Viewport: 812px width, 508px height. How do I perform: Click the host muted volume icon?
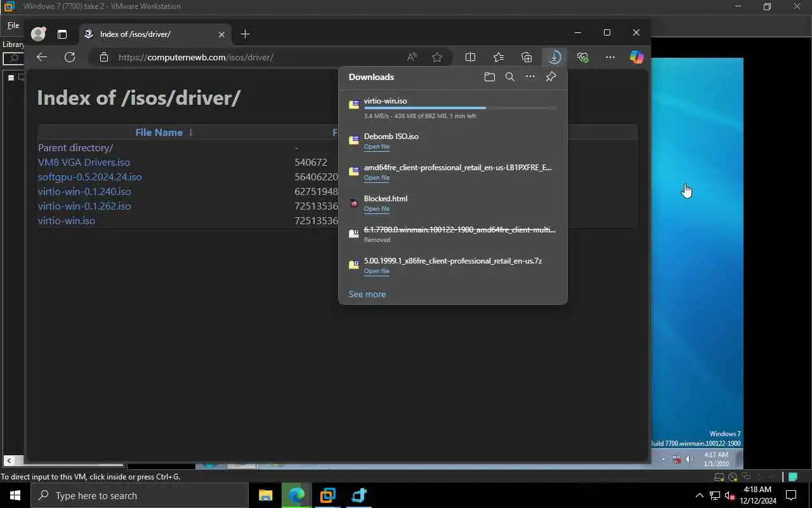click(x=729, y=496)
